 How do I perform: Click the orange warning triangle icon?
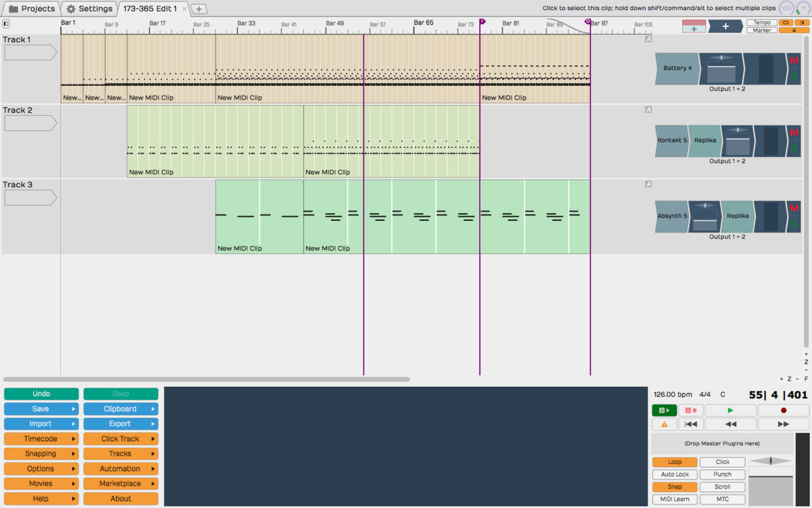[664, 424]
